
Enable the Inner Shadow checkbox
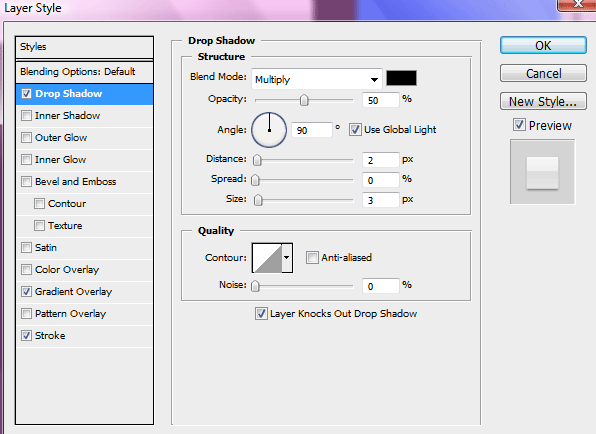tap(26, 116)
